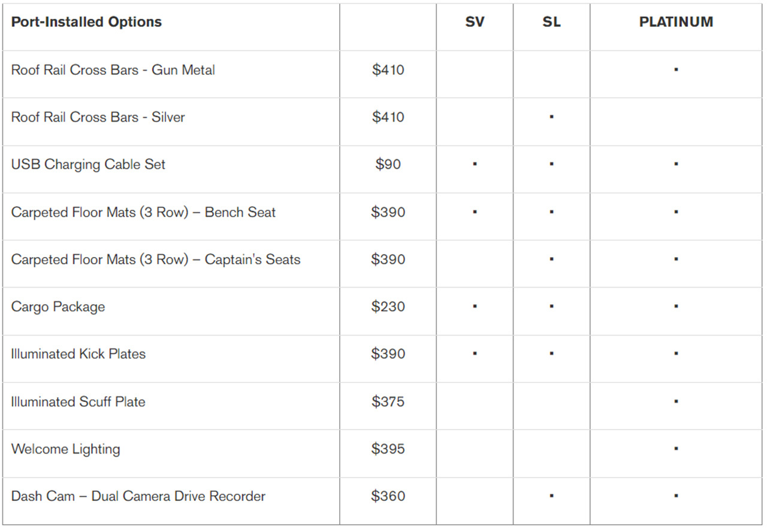The width and height of the screenshot is (767, 532).
Task: Click the $230 Cargo Package price
Action: [x=388, y=307]
